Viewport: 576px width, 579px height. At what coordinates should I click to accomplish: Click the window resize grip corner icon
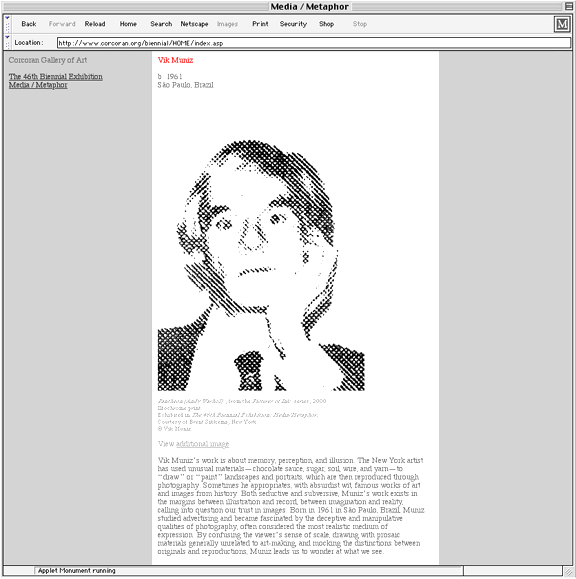[x=568, y=571]
